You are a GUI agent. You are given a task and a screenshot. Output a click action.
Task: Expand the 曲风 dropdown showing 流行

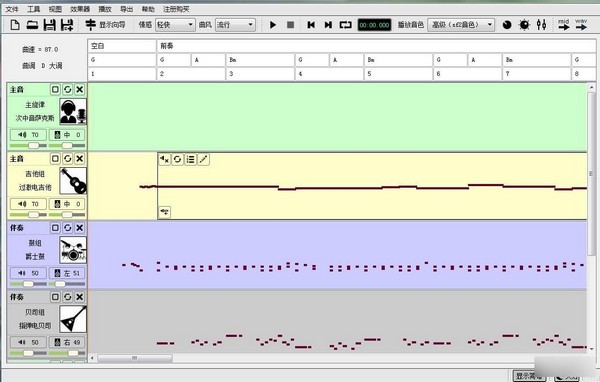235,25
